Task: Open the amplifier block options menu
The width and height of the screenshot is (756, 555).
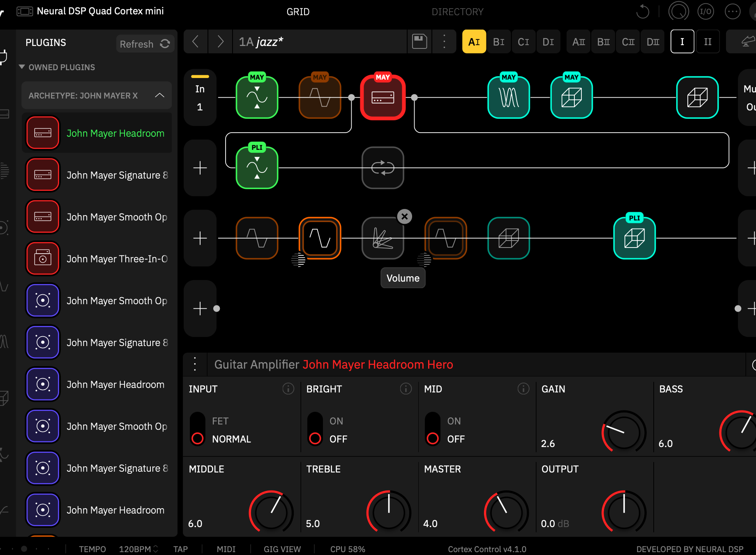Action: tap(195, 364)
